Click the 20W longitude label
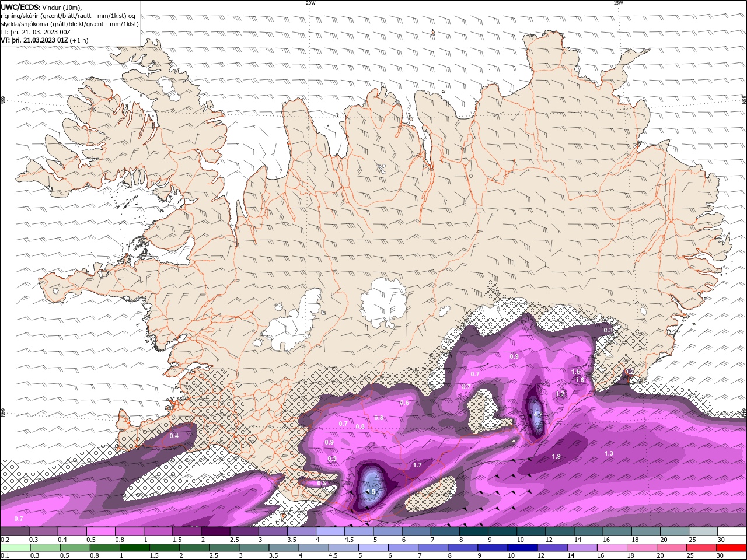This screenshot has height=560, width=747. pos(310,3)
